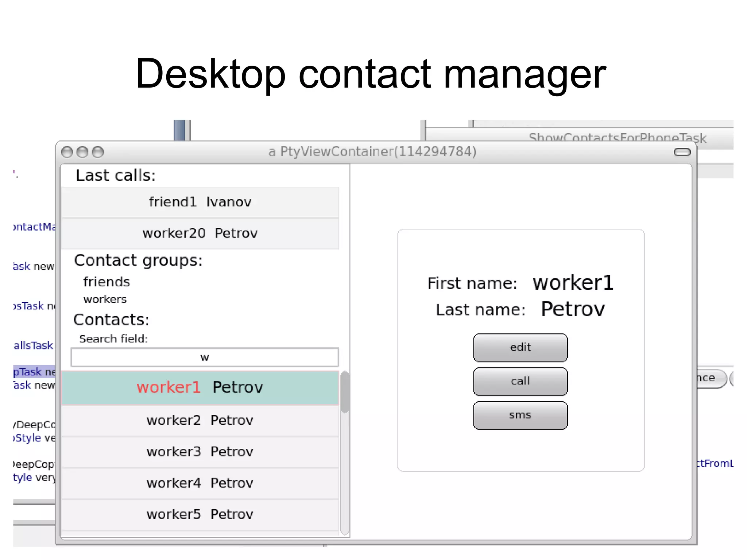This screenshot has height=560, width=747.
Task: Click the sms button
Action: [520, 415]
